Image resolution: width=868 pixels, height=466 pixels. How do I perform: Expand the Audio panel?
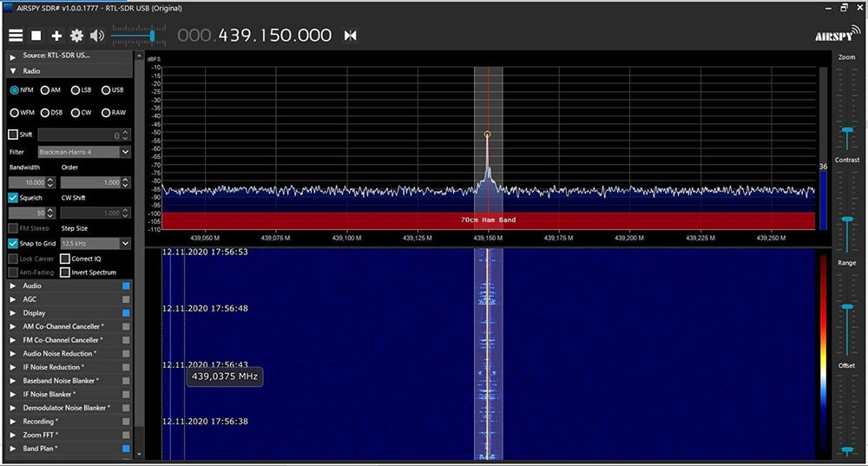click(x=13, y=286)
